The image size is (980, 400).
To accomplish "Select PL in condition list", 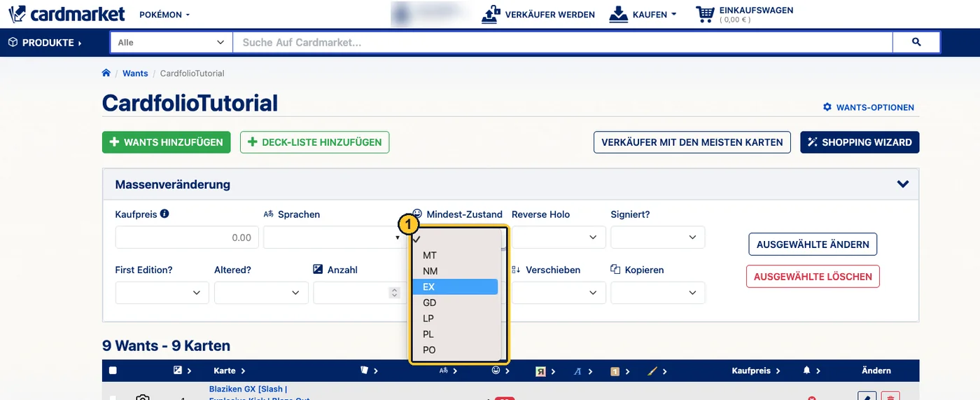I will click(455, 334).
